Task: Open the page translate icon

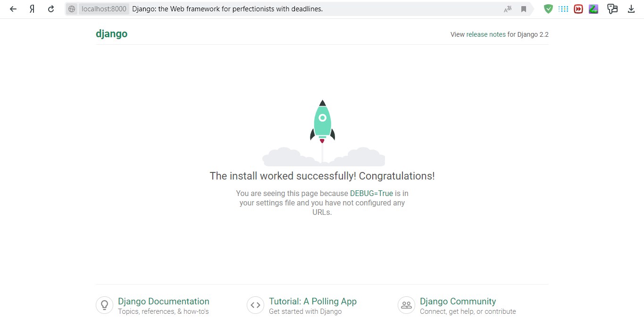Action: tap(508, 9)
